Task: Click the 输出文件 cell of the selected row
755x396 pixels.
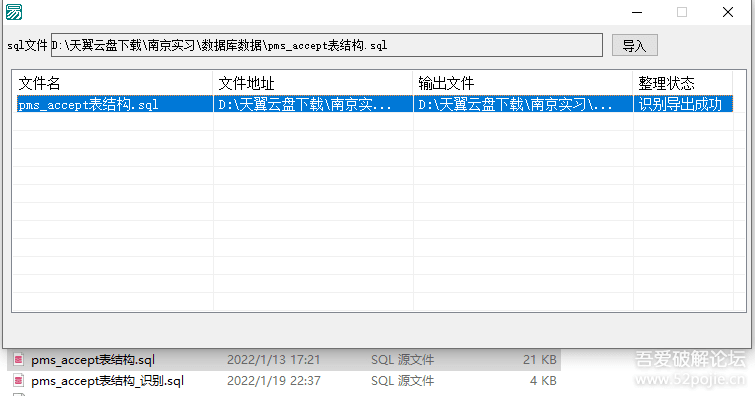Action: click(523, 104)
